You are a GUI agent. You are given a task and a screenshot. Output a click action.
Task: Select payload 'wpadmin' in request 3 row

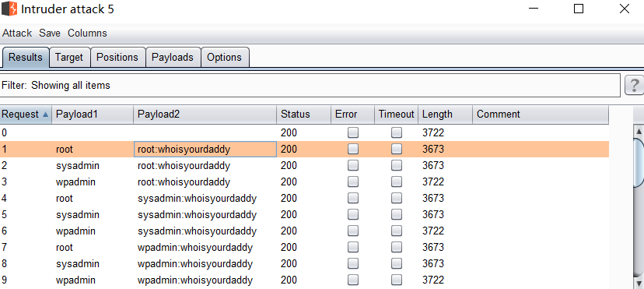tap(75, 182)
